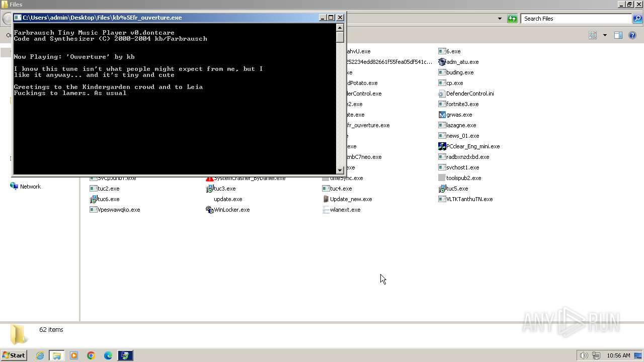Image resolution: width=644 pixels, height=362 pixels.
Task: Minimize the console window
Action: coord(323,18)
